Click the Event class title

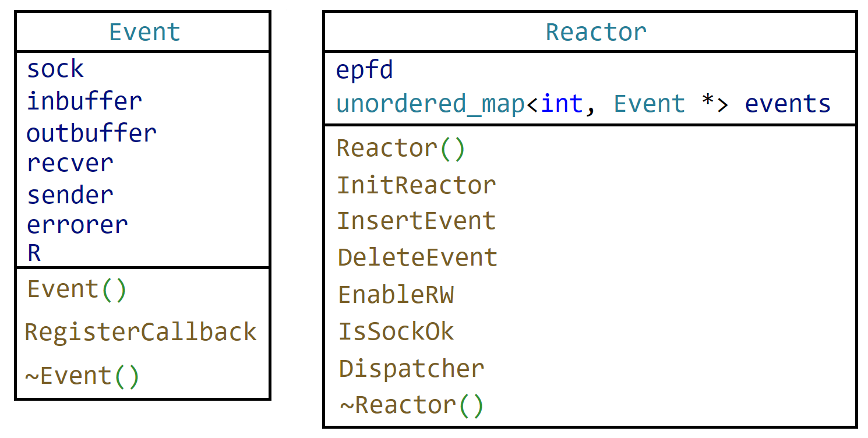click(144, 32)
